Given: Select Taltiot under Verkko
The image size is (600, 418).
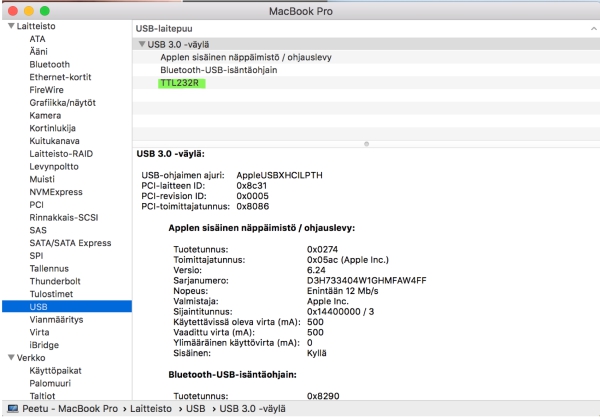Looking at the screenshot, I should point(42,396).
